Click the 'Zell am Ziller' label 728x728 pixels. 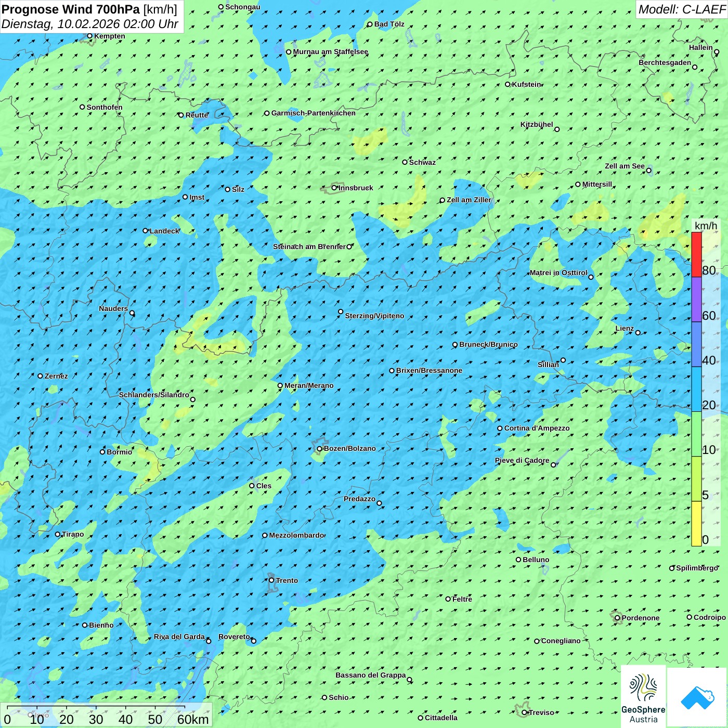pyautogui.click(x=469, y=200)
